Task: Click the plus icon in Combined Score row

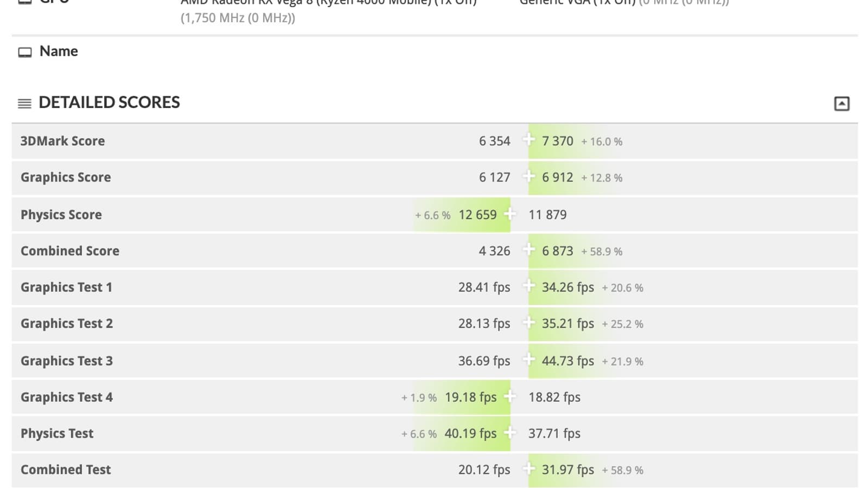Action: 528,250
